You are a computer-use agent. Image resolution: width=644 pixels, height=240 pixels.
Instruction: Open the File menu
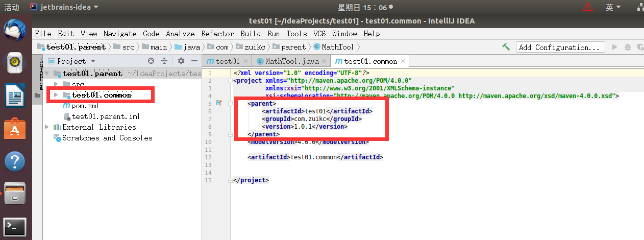(x=43, y=34)
